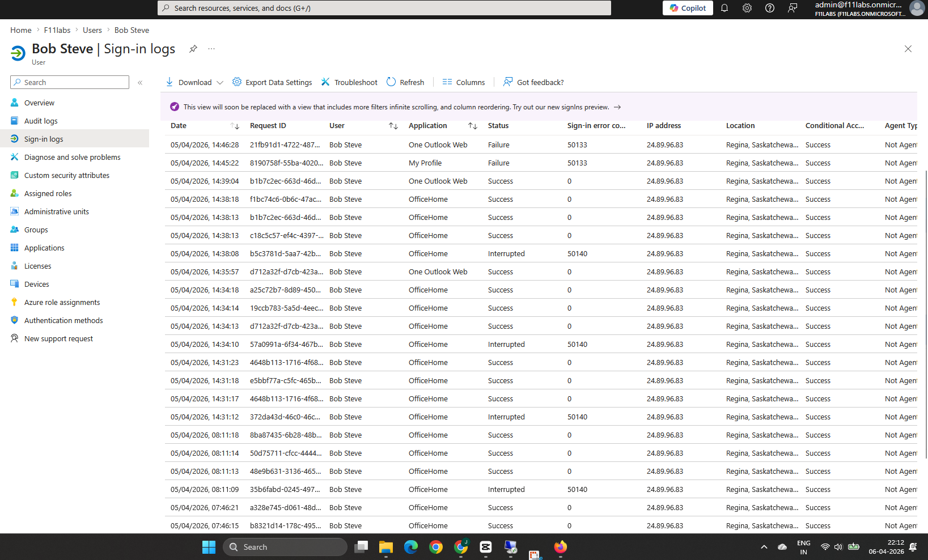Image resolution: width=928 pixels, height=560 pixels.
Task: Open Users from the breadcrumb
Action: click(92, 30)
